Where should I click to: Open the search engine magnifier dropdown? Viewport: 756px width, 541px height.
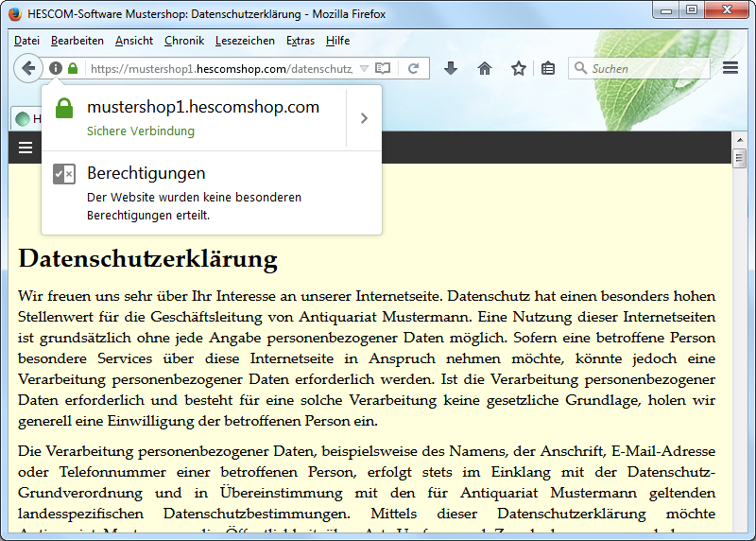click(x=580, y=68)
